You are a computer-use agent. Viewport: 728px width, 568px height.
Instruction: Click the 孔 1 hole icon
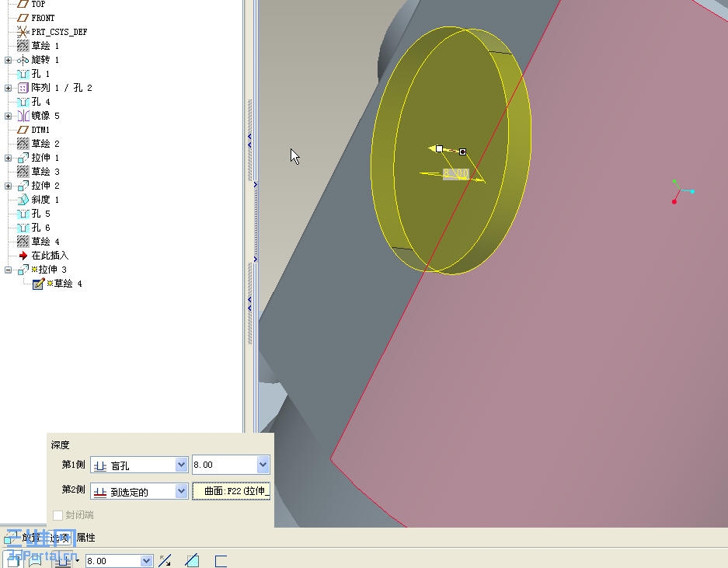click(x=23, y=74)
